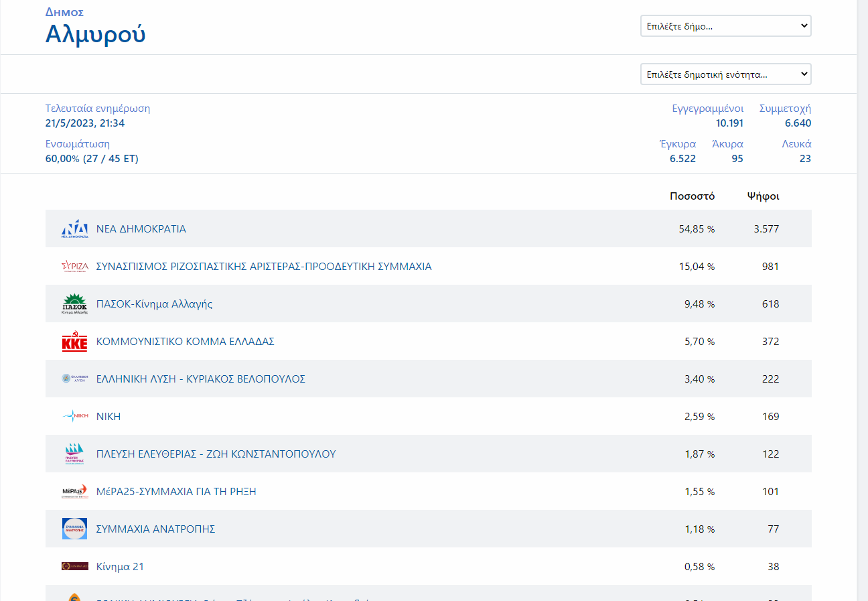Click the ΠΑΣΟΚ-Κίνημα Αλλαγής party name
Viewport: 868px width, 601px height.
(155, 304)
